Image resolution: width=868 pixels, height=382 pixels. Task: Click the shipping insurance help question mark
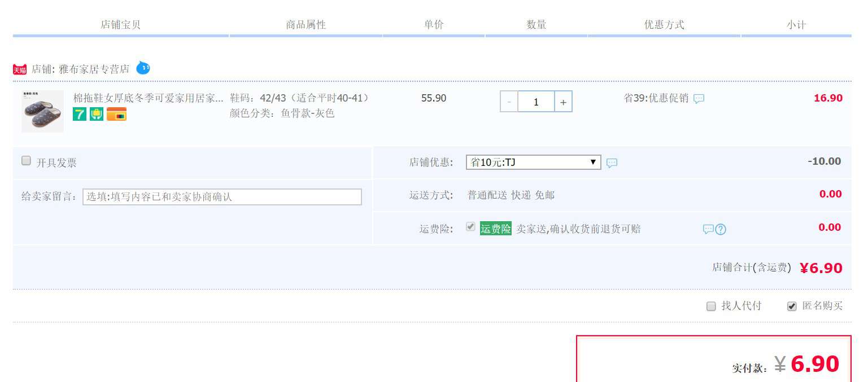click(x=721, y=228)
